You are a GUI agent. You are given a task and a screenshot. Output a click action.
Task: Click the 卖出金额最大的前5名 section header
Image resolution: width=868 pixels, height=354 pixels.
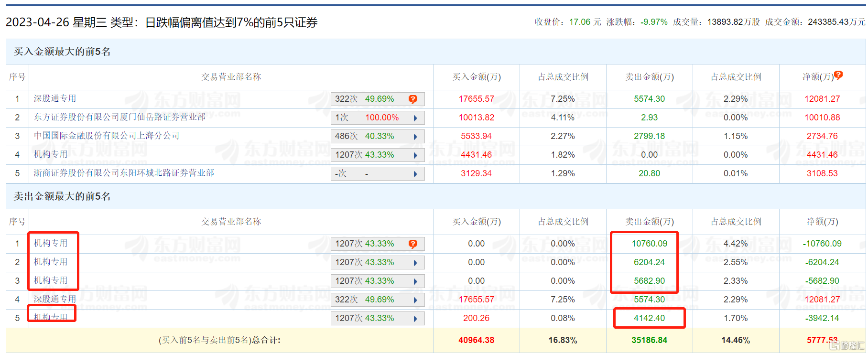62,196
